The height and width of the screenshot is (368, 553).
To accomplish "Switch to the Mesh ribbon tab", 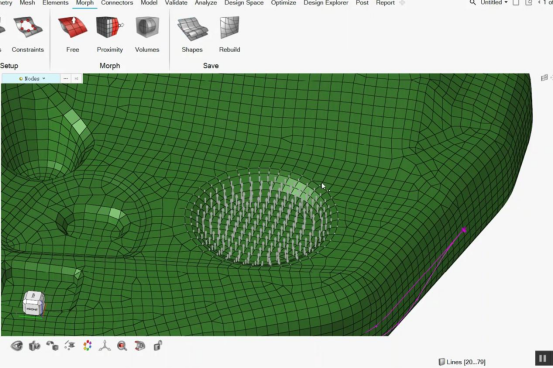I will point(27,3).
